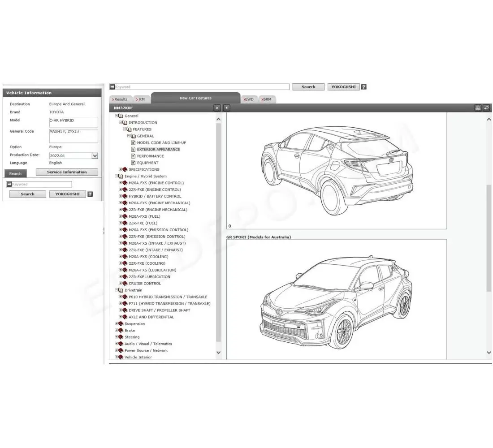Collapse the INTRODUCTION tree branch
The height and width of the screenshot is (448, 493).
coord(120,122)
